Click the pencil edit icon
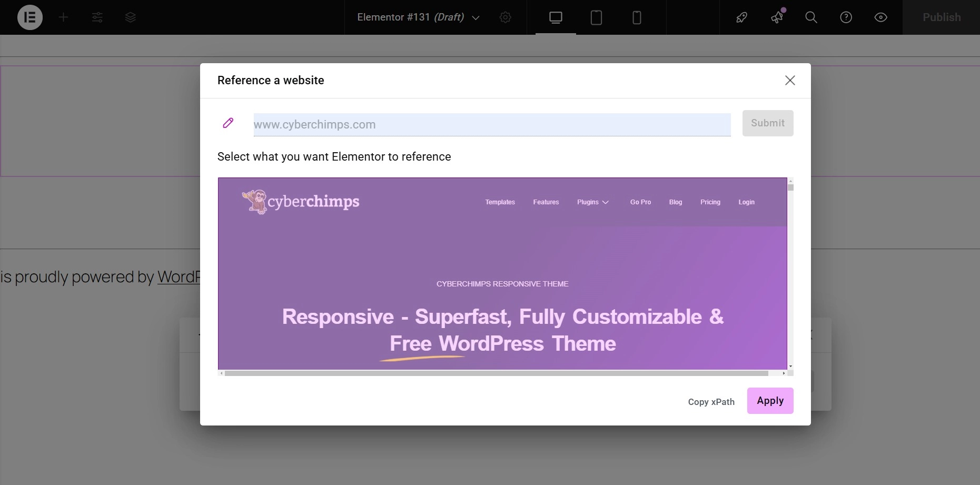Viewport: 980px width, 485px height. click(x=228, y=123)
